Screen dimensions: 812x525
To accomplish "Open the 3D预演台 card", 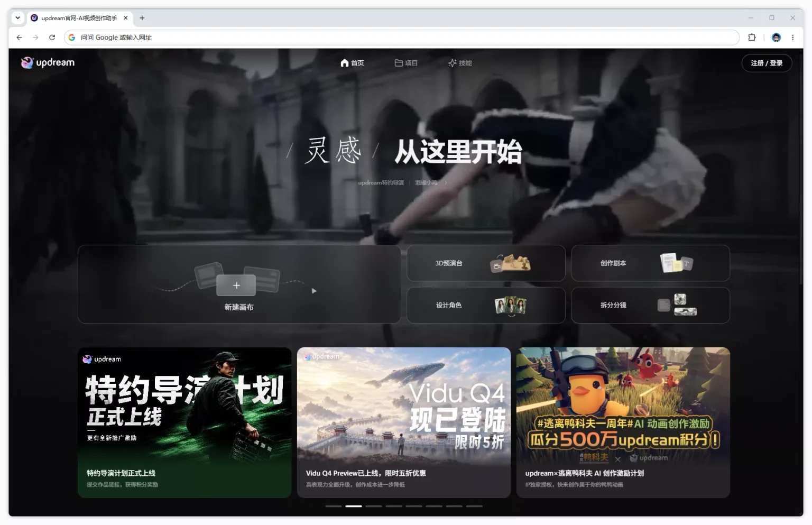I will (x=486, y=263).
